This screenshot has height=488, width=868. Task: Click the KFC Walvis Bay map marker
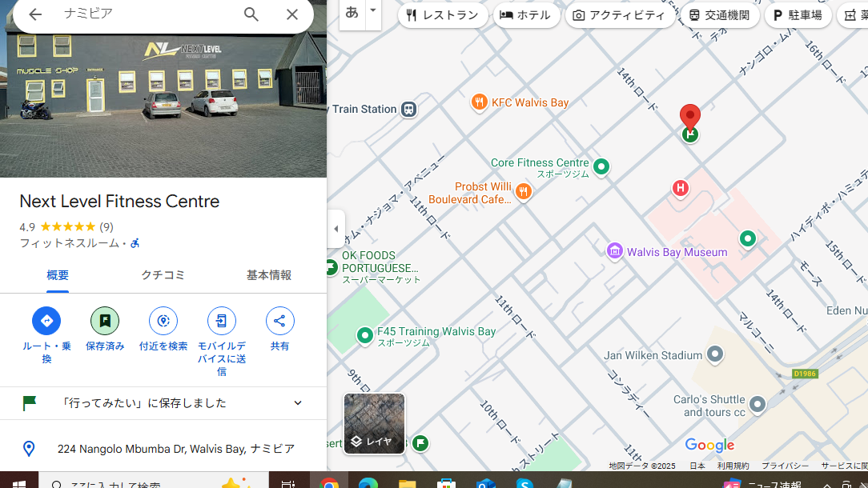click(x=479, y=102)
